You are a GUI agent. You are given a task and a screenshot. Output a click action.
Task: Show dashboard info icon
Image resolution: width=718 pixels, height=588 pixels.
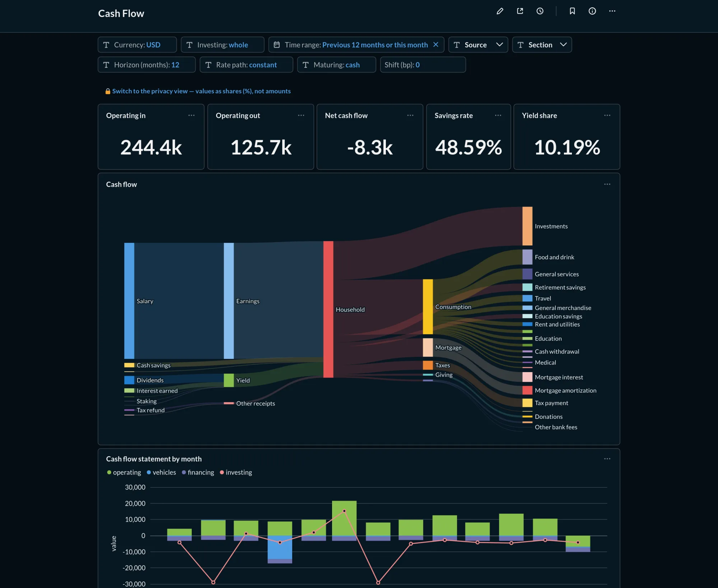(x=592, y=11)
